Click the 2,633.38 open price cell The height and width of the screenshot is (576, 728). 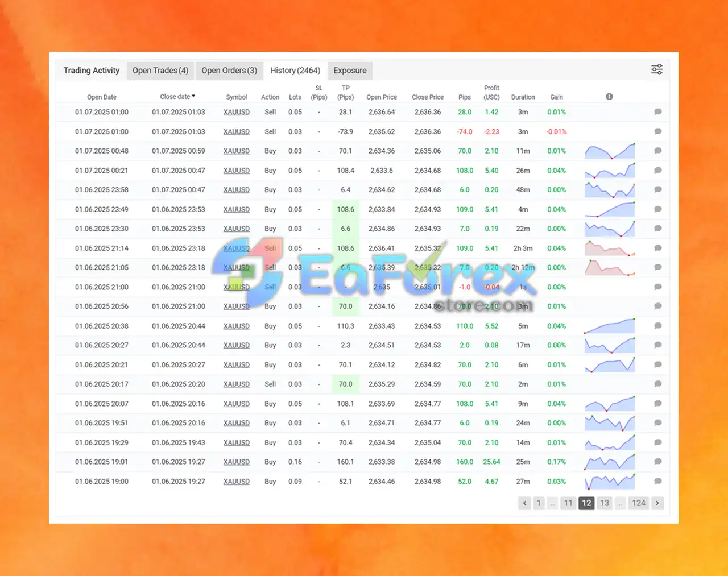click(382, 462)
